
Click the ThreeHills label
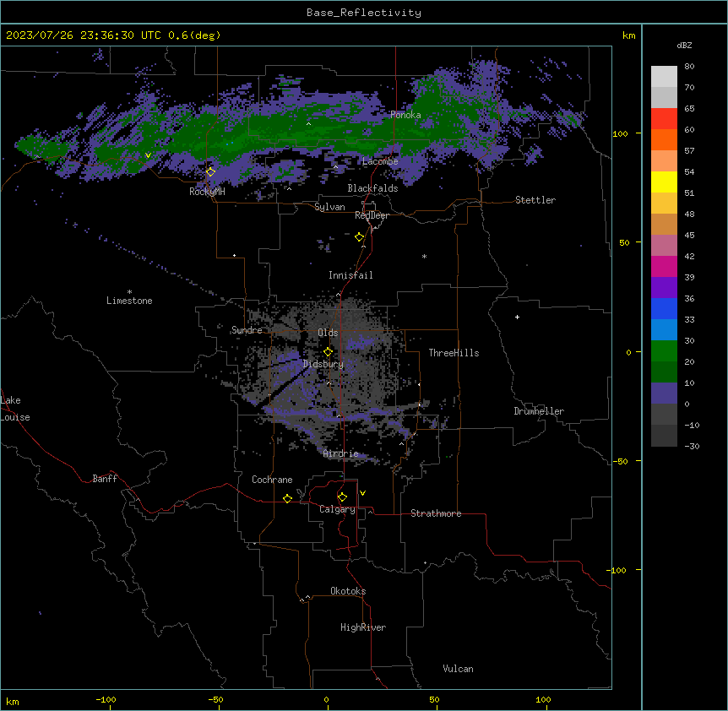coord(454,353)
